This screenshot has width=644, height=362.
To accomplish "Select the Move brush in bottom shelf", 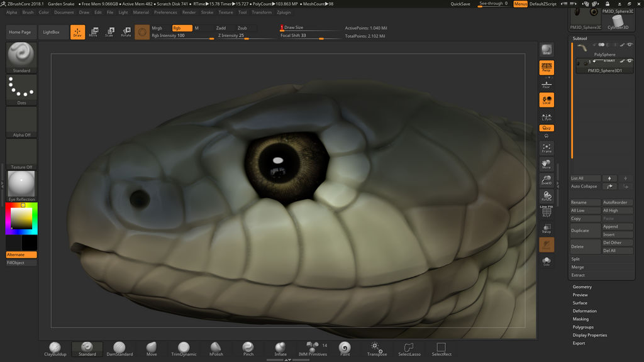I will click(x=152, y=349).
